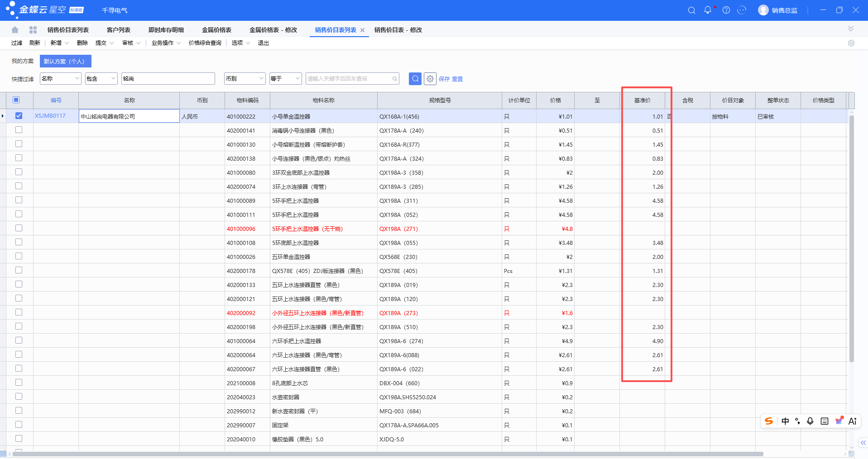Click the help question mark icon
The image size is (868, 459).
(x=726, y=10)
